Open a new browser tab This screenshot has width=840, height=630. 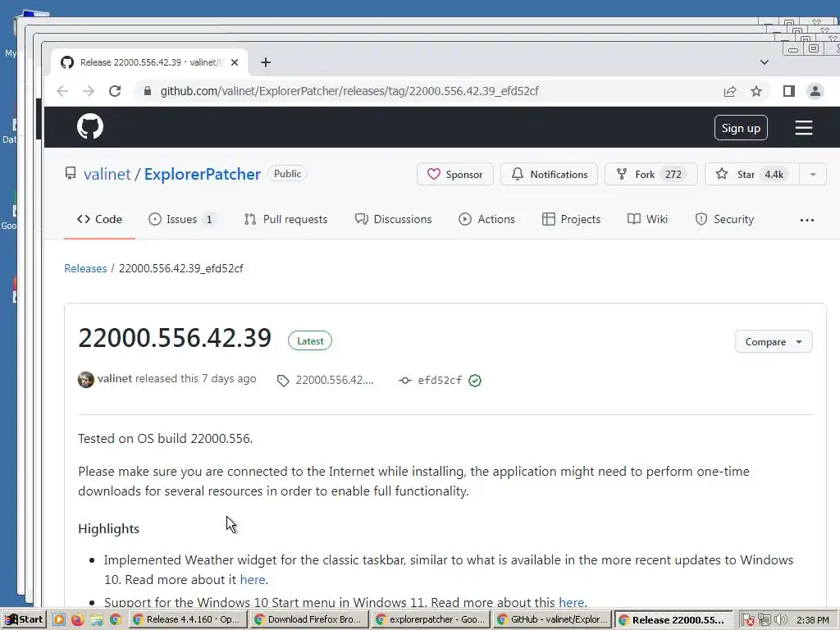coord(266,62)
